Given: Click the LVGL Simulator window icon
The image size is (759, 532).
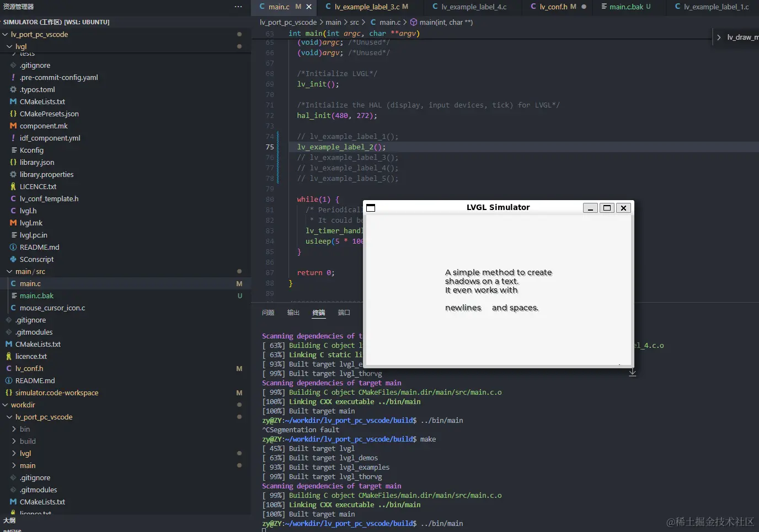Looking at the screenshot, I should pyautogui.click(x=371, y=208).
